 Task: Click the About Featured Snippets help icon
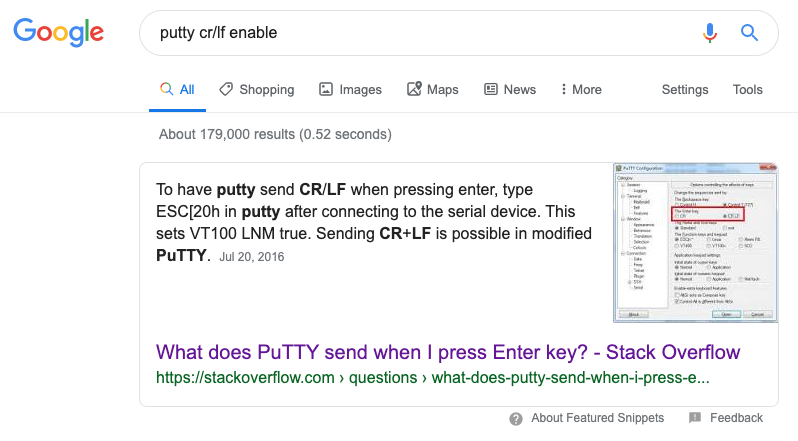(516, 418)
